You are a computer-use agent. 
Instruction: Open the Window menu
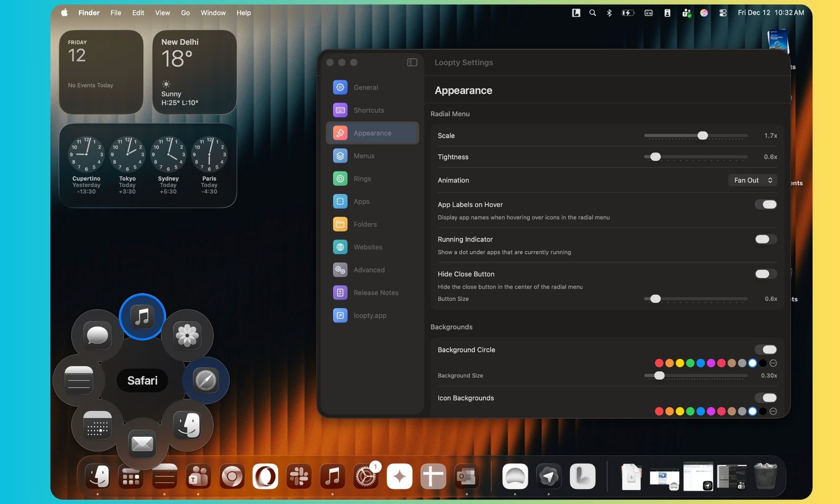(x=213, y=13)
